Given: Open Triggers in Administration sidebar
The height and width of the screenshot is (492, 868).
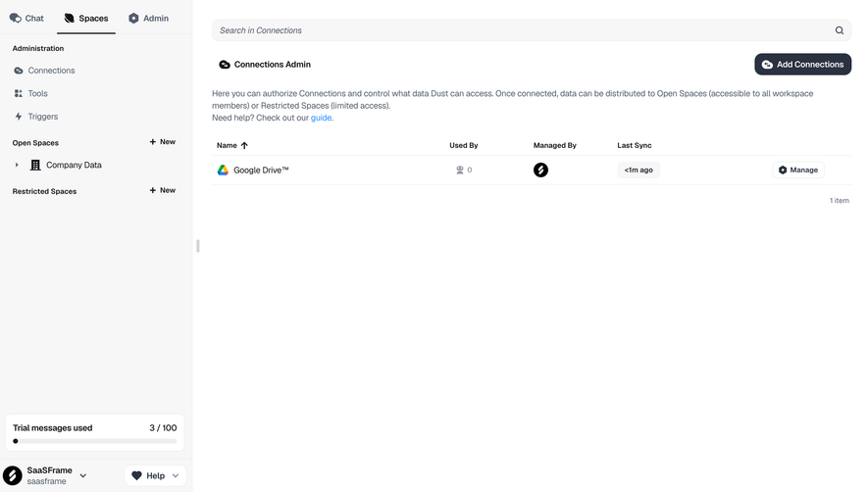Looking at the screenshot, I should click(x=42, y=117).
